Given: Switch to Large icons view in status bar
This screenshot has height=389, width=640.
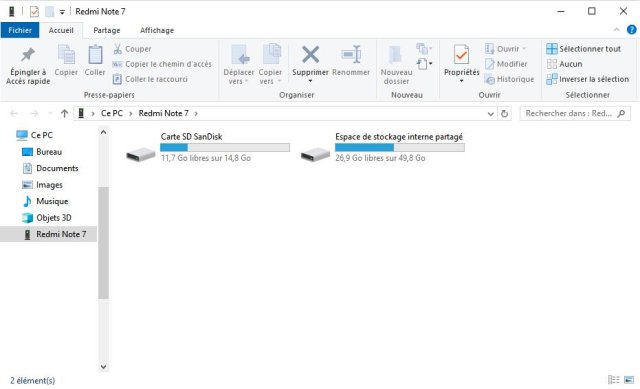Looking at the screenshot, I should click(629, 380).
